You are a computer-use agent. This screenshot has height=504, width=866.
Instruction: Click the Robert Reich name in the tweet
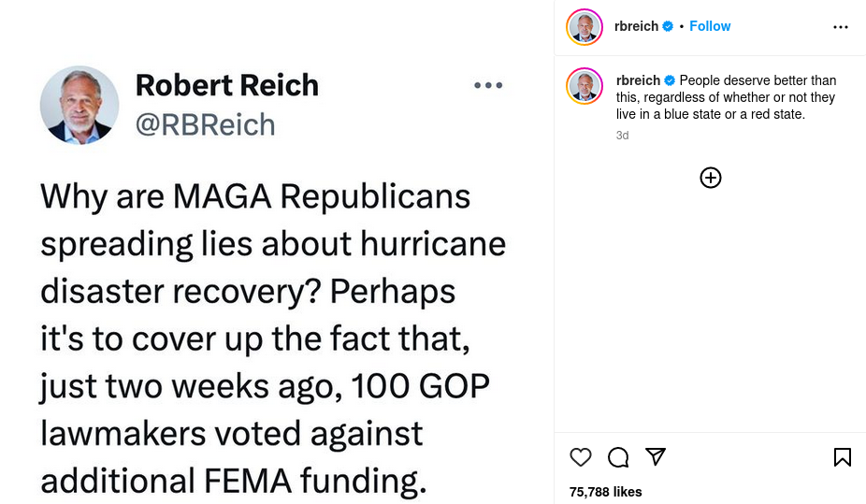click(x=226, y=85)
